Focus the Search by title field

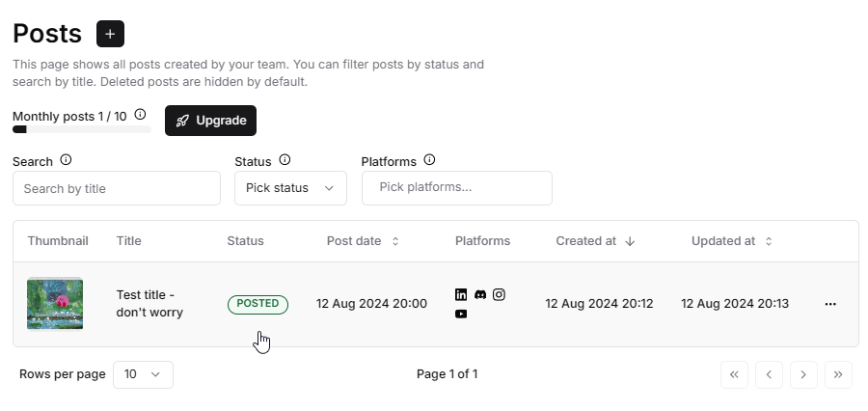[117, 188]
